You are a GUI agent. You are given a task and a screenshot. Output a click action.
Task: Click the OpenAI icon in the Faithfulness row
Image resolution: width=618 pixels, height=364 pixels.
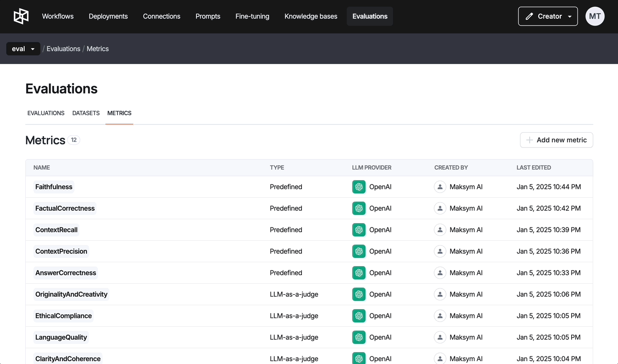coord(359,187)
